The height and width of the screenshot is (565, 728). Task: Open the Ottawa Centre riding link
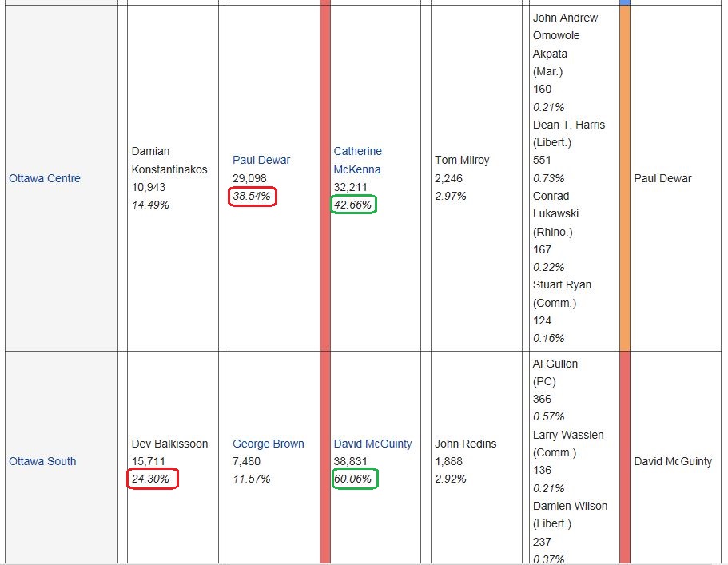45,178
